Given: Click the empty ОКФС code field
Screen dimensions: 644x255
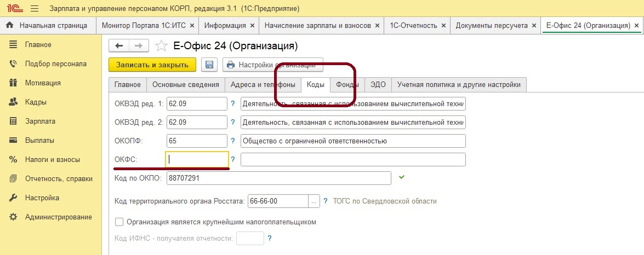Looking at the screenshot, I should point(197,159).
